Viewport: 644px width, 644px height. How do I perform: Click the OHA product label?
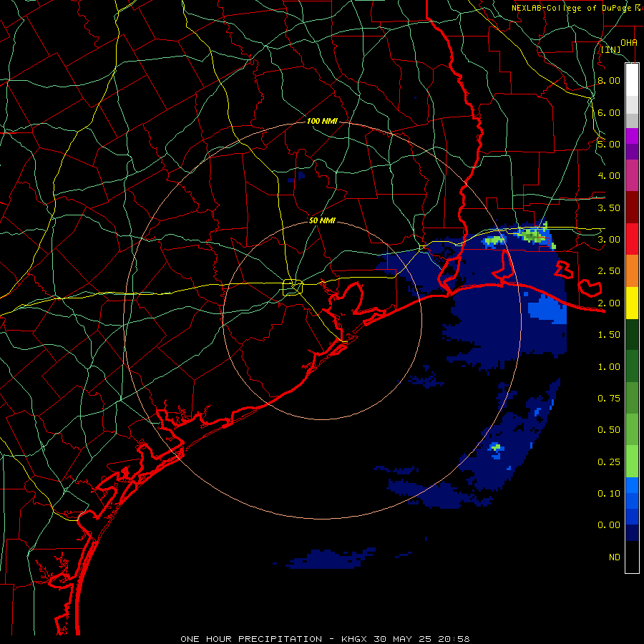(x=629, y=43)
